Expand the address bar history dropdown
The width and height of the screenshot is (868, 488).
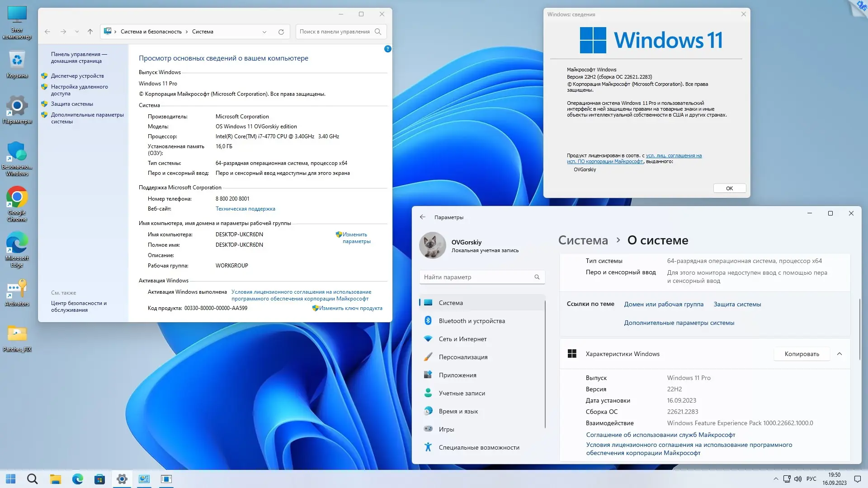[x=264, y=32]
